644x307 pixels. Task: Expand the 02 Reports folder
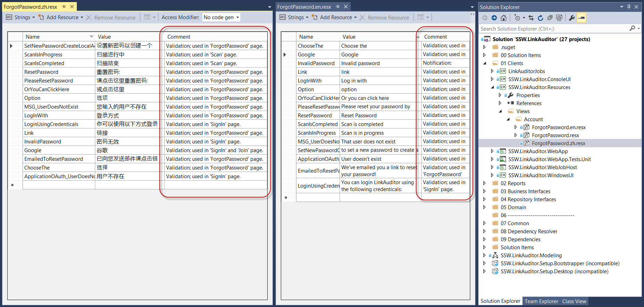pos(484,183)
